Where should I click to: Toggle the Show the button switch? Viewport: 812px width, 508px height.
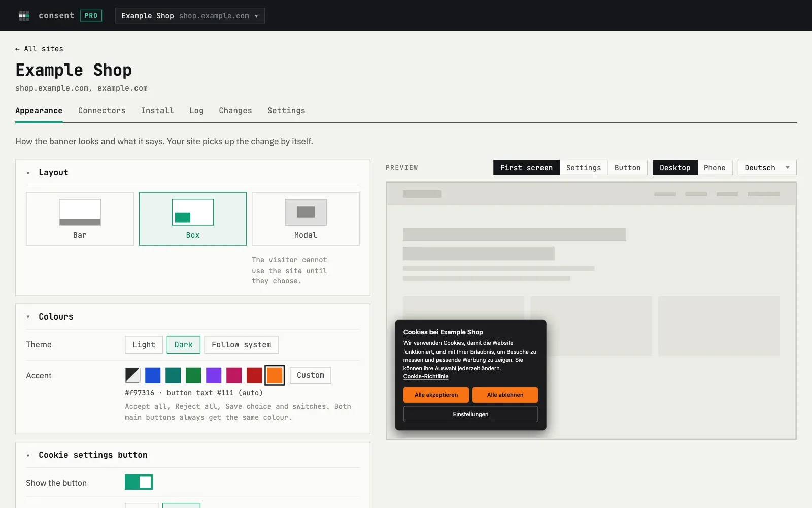tap(139, 482)
